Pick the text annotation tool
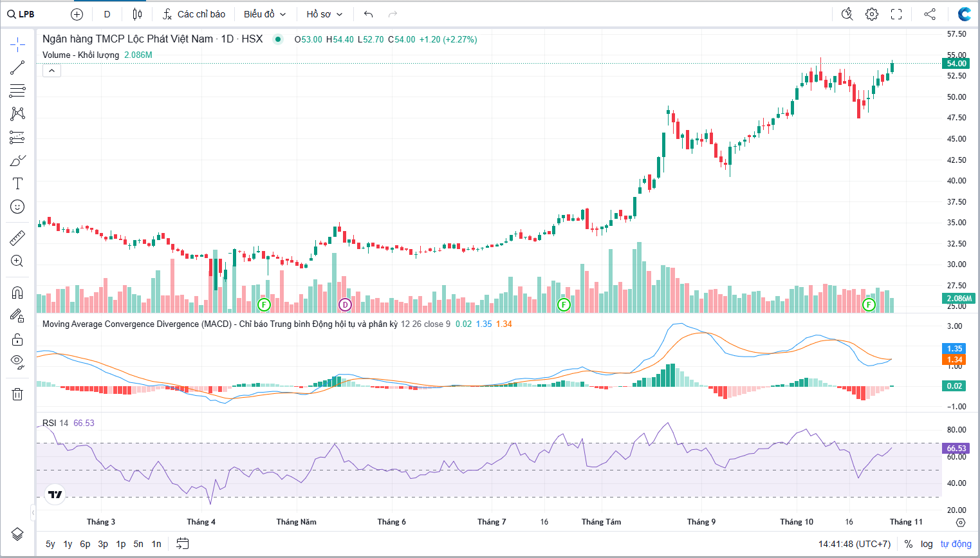Screen dimensions: 980x558 [x=17, y=183]
